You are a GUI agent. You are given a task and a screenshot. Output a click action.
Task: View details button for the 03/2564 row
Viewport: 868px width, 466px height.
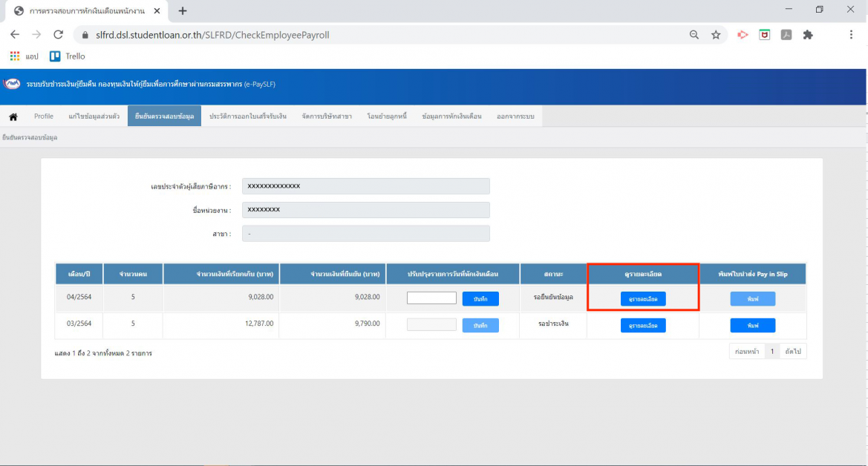click(643, 326)
